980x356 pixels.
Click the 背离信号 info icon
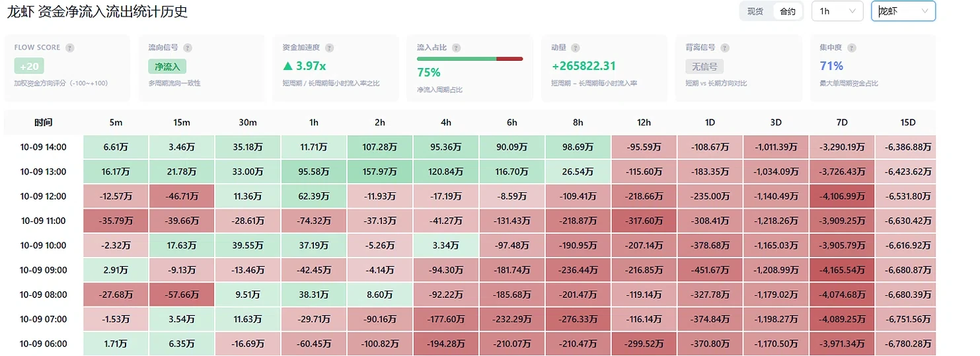pos(724,48)
